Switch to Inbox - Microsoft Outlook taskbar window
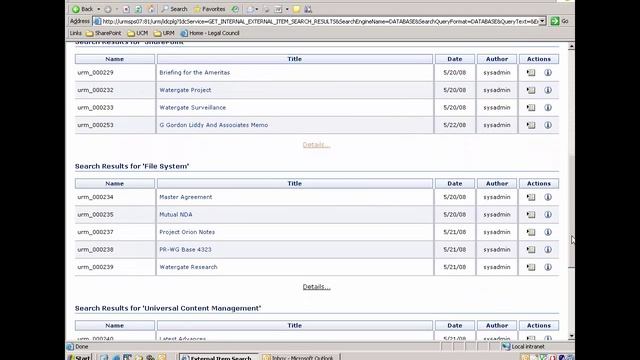This screenshot has width=640, height=360. point(300,357)
